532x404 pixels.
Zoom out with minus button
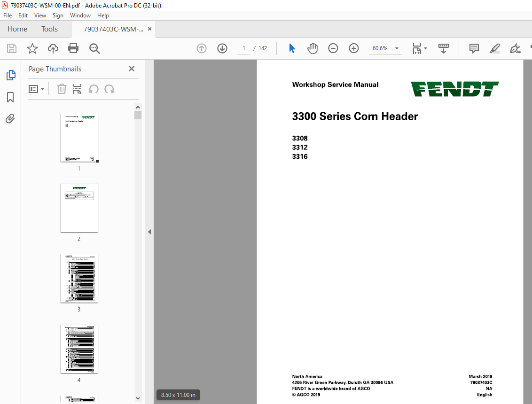333,48
